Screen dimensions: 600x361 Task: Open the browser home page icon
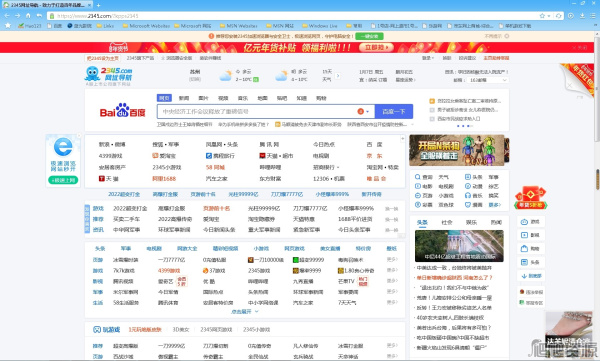[x=28, y=16]
